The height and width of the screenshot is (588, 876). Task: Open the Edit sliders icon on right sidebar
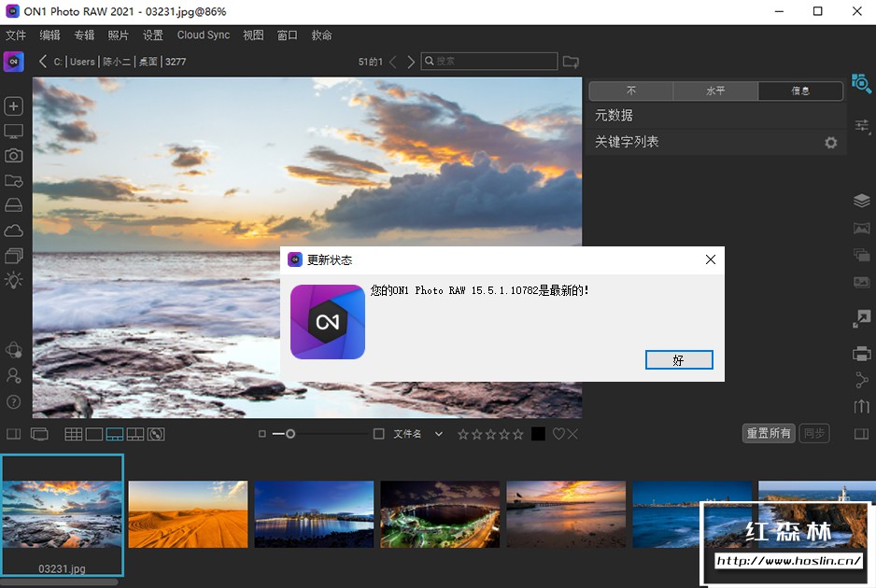pyautogui.click(x=862, y=126)
